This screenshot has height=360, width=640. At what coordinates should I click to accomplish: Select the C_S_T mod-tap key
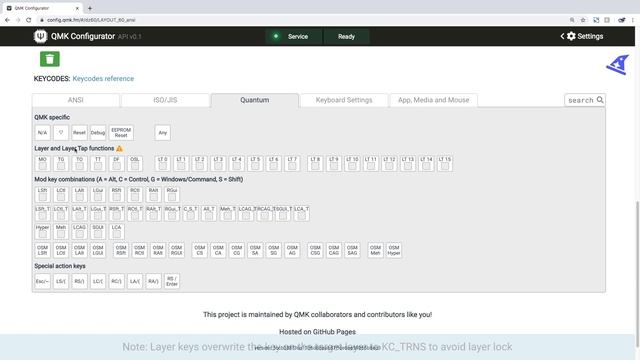[190, 213]
